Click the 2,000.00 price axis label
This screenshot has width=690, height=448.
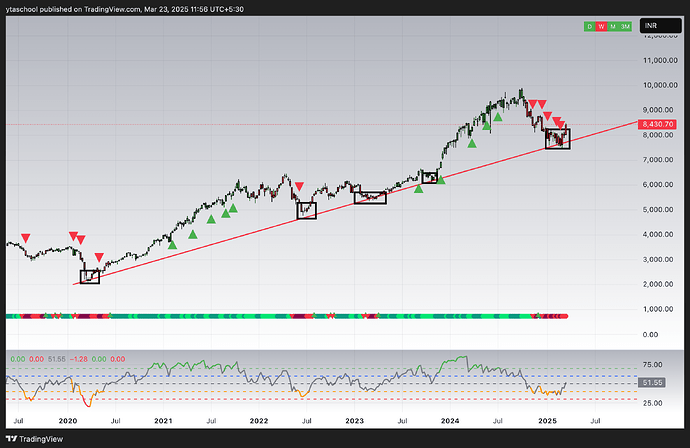(x=658, y=284)
